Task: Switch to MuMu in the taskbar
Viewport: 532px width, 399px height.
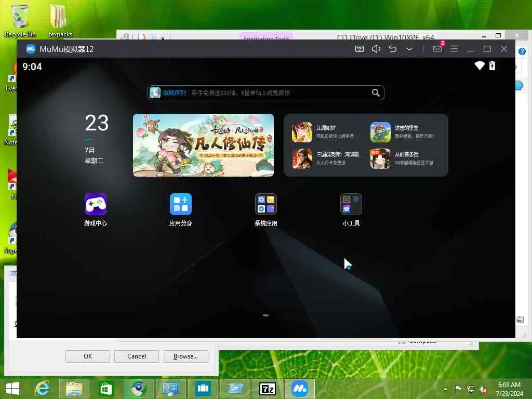Action: point(300,389)
